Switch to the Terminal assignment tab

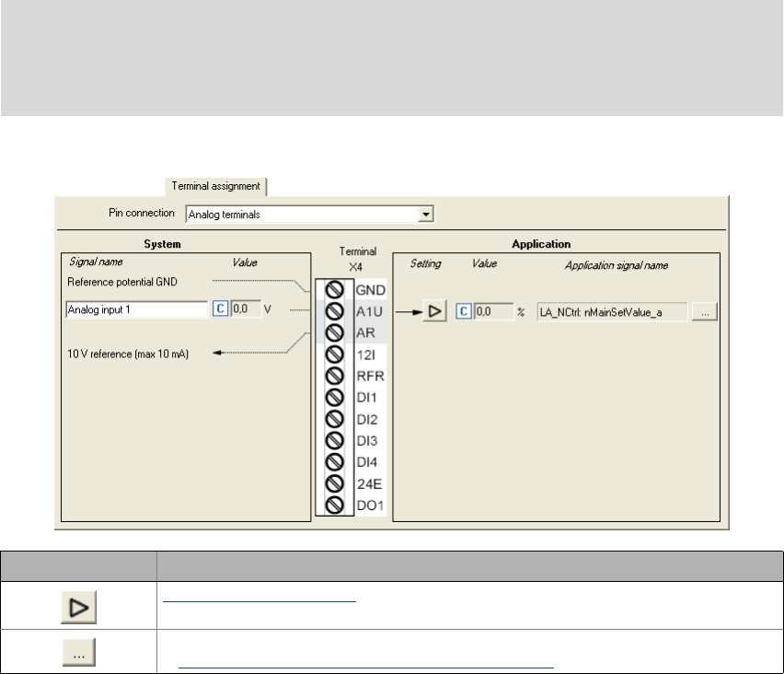click(215, 186)
